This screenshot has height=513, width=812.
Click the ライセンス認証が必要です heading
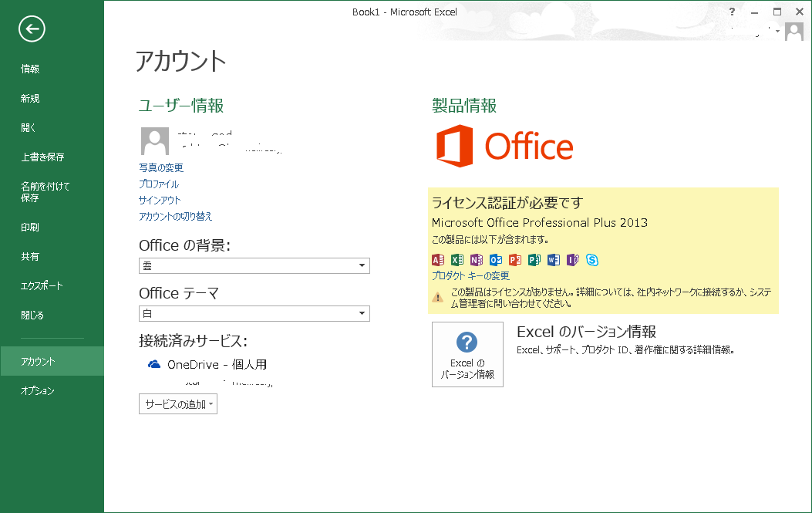point(507,203)
